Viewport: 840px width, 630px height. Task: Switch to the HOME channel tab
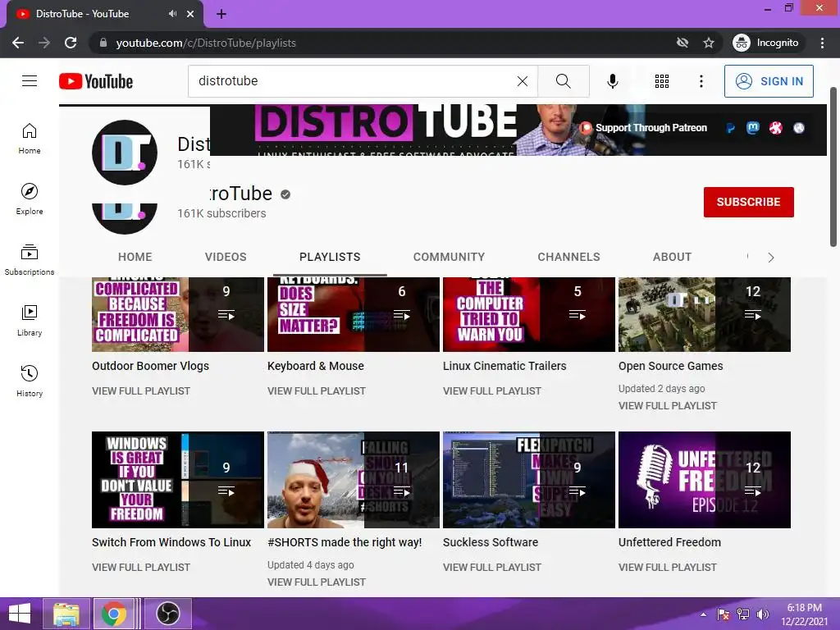tap(135, 257)
